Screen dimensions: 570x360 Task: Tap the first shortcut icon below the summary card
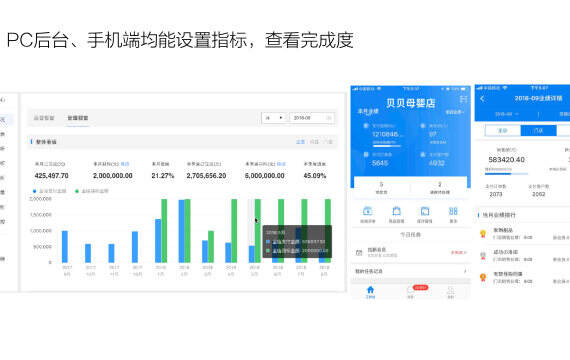(x=367, y=211)
